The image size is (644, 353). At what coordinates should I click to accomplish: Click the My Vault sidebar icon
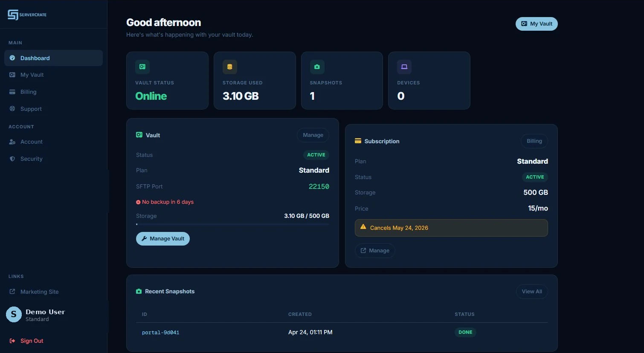pyautogui.click(x=12, y=75)
